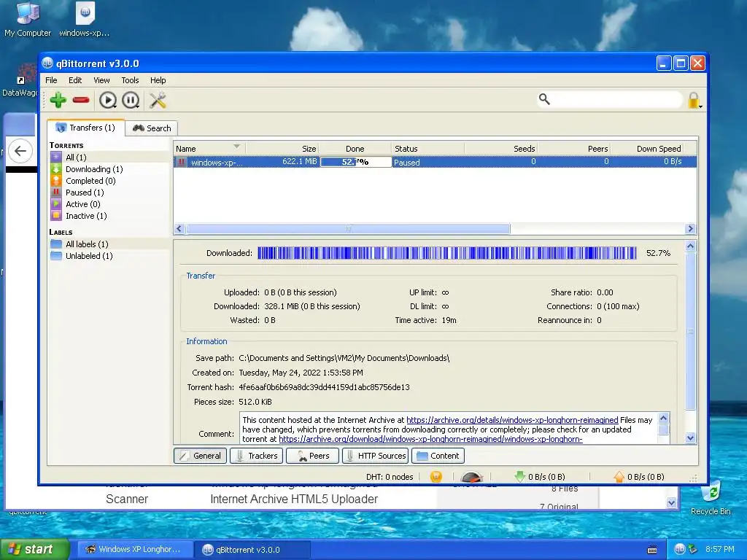Pause torrents with the pause toolbar icon
This screenshot has height=560, width=747.
pos(131,100)
